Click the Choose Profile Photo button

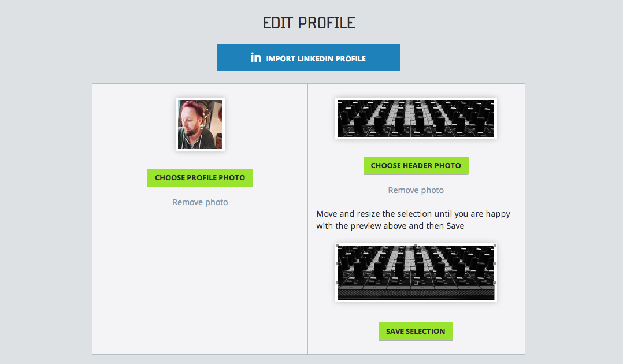(200, 178)
